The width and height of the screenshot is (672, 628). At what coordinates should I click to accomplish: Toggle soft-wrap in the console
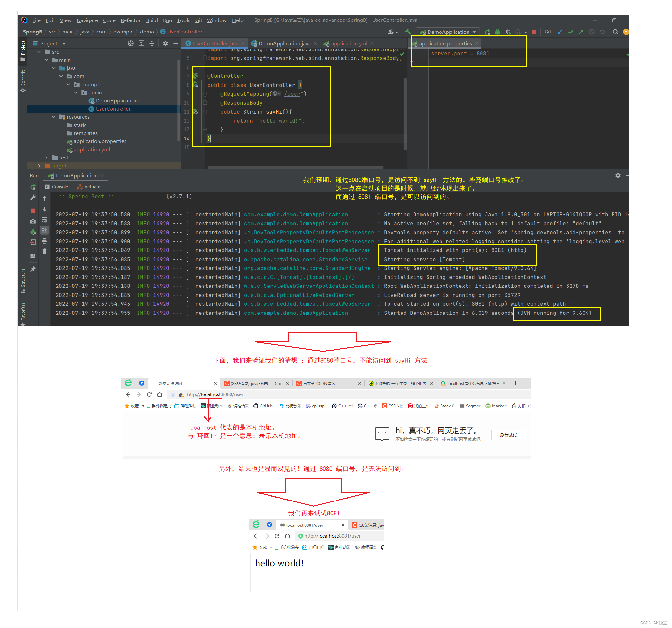pos(45,220)
